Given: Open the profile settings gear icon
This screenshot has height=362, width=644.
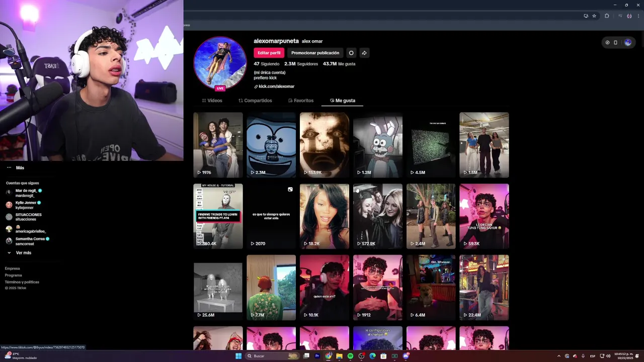Looking at the screenshot, I should (x=351, y=53).
